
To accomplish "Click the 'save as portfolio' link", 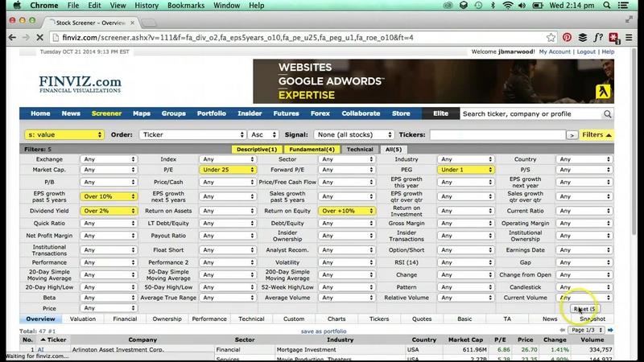I will 324,331.
